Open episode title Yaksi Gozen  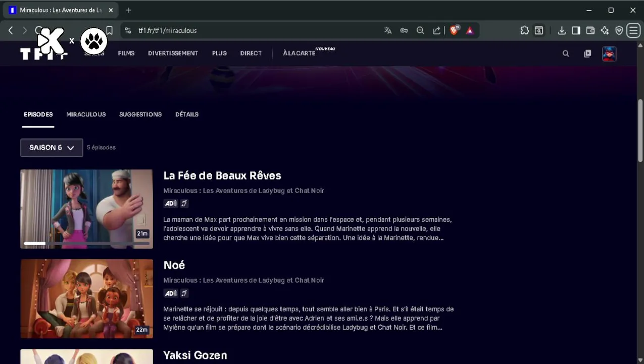click(195, 355)
